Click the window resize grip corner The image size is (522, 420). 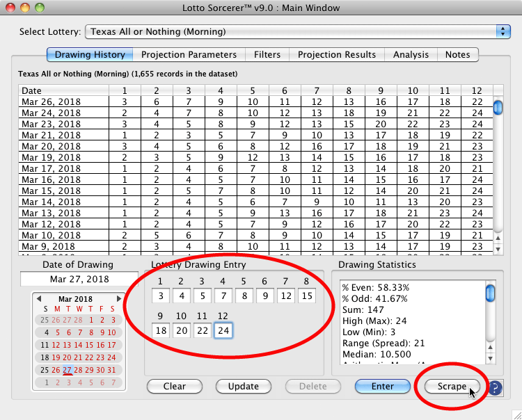tap(517, 415)
